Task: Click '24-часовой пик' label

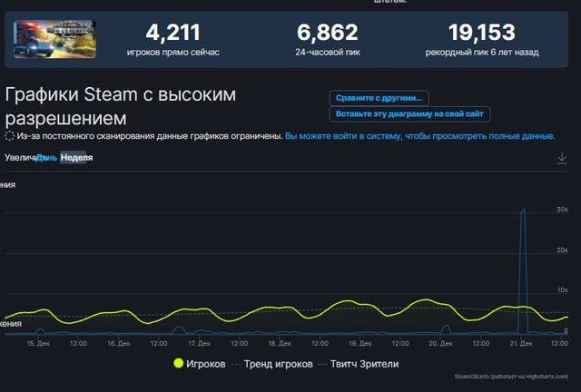Action: tap(328, 53)
